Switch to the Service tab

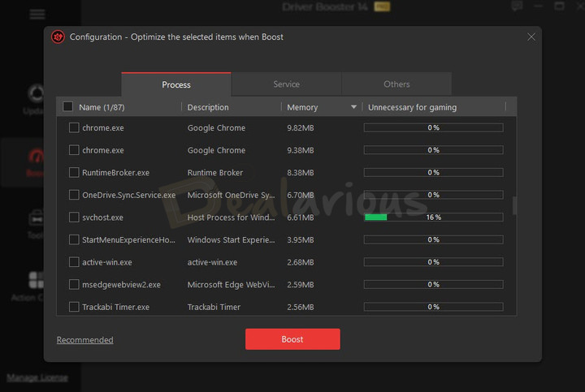click(x=286, y=84)
